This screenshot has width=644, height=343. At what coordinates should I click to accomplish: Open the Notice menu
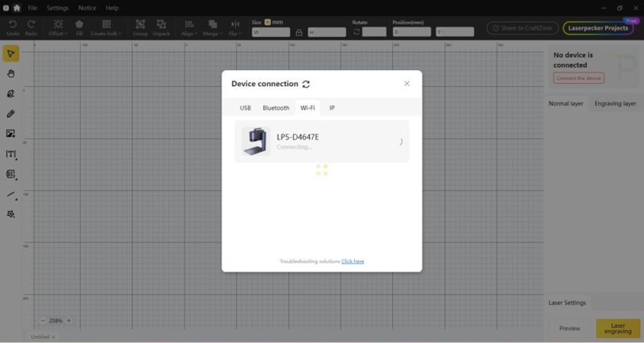point(87,8)
